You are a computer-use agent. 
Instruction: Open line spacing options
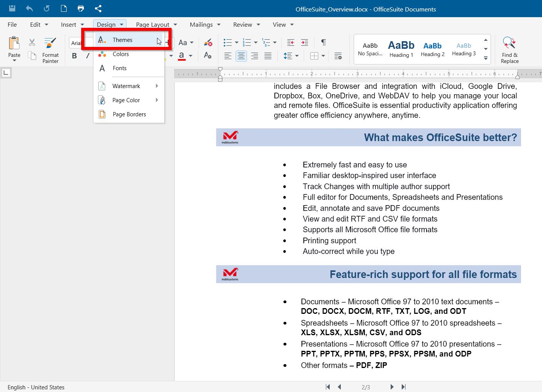coord(288,56)
